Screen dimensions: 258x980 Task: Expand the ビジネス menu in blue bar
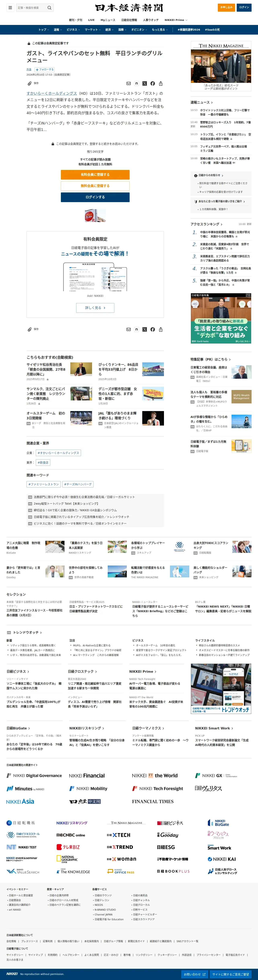73,30
